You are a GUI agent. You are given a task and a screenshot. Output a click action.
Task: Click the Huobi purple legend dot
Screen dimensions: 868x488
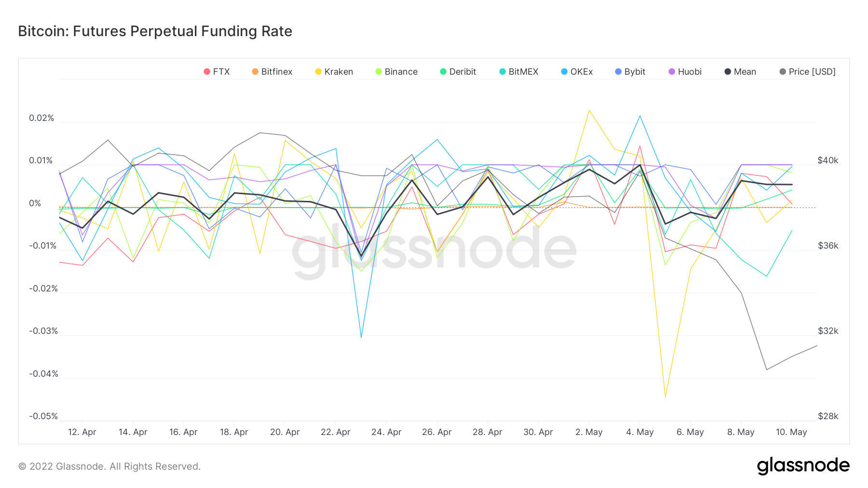coord(672,72)
